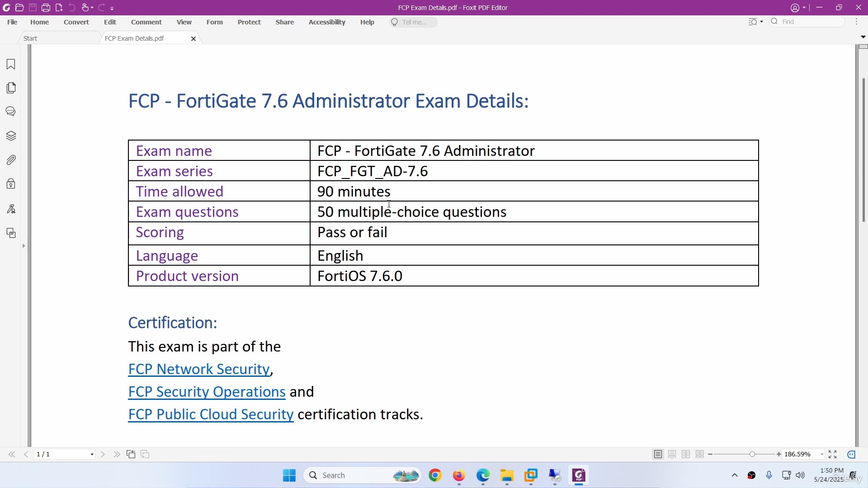Viewport: 868px width, 488px height.
Task: Open the Windows Start menu
Action: 289,475
